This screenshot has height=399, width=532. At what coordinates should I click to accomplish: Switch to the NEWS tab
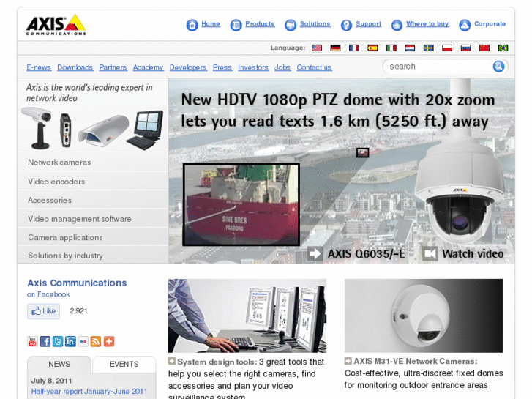point(59,365)
